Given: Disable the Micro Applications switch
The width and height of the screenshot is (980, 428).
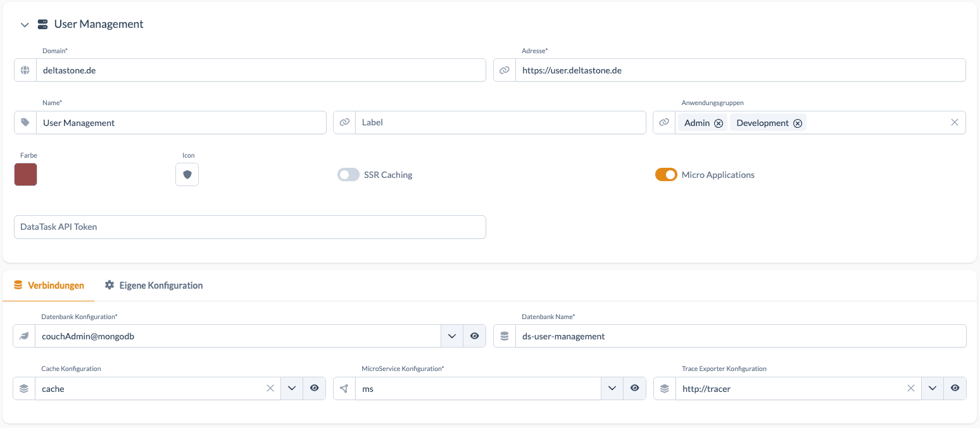Looking at the screenshot, I should [x=666, y=175].
